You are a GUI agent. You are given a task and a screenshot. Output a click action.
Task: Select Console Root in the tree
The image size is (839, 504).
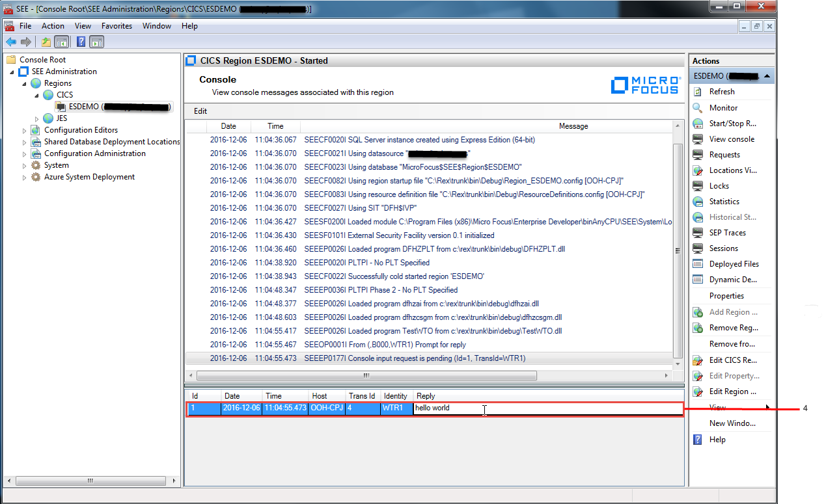(42, 60)
